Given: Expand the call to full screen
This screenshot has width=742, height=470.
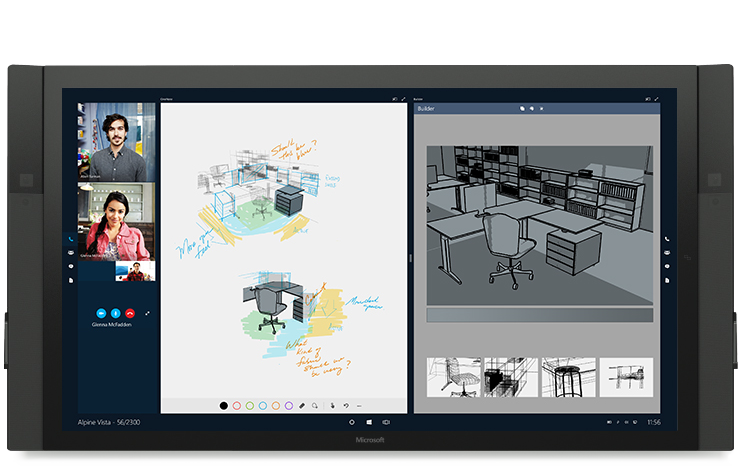Looking at the screenshot, I should (x=148, y=313).
